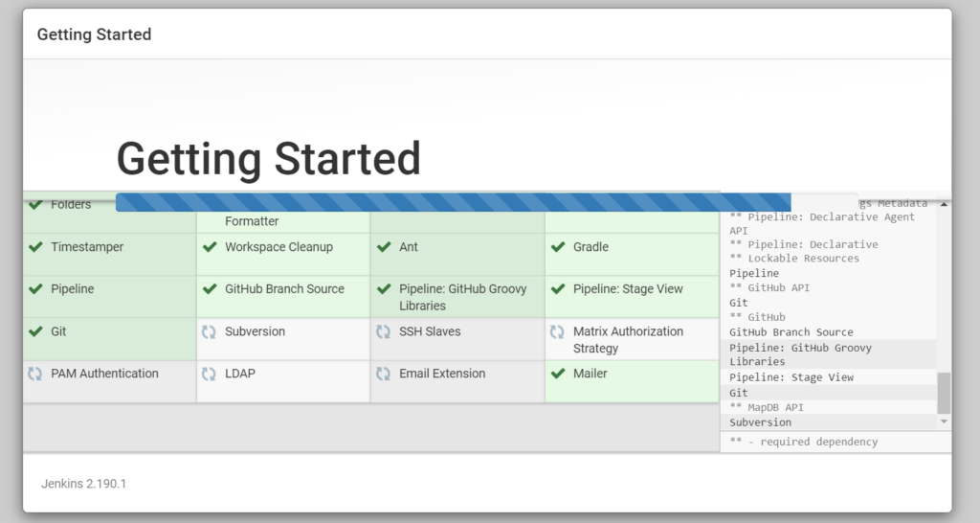Click the pending icon beside PAM Authentication
Image resolution: width=980 pixels, height=523 pixels.
point(35,374)
